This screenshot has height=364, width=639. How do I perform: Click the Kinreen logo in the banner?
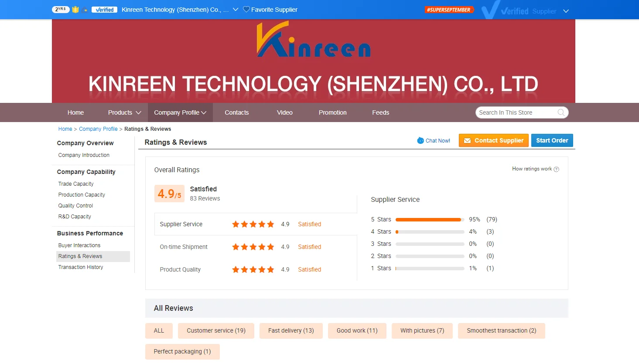tap(314, 39)
